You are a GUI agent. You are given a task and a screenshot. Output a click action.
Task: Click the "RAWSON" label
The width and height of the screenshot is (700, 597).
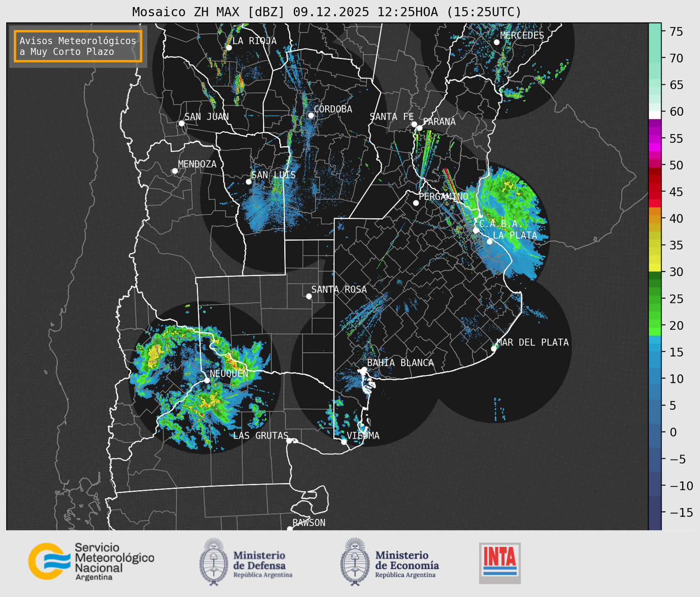309,523
